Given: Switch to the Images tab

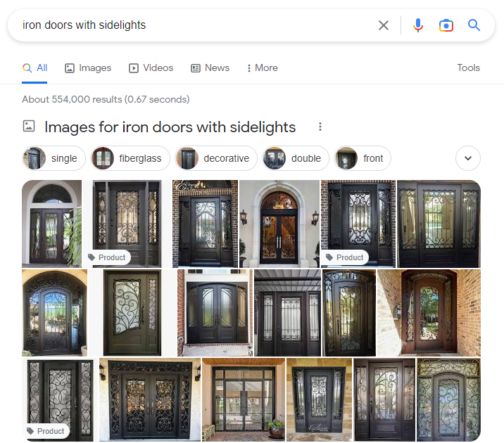Looking at the screenshot, I should pos(88,68).
